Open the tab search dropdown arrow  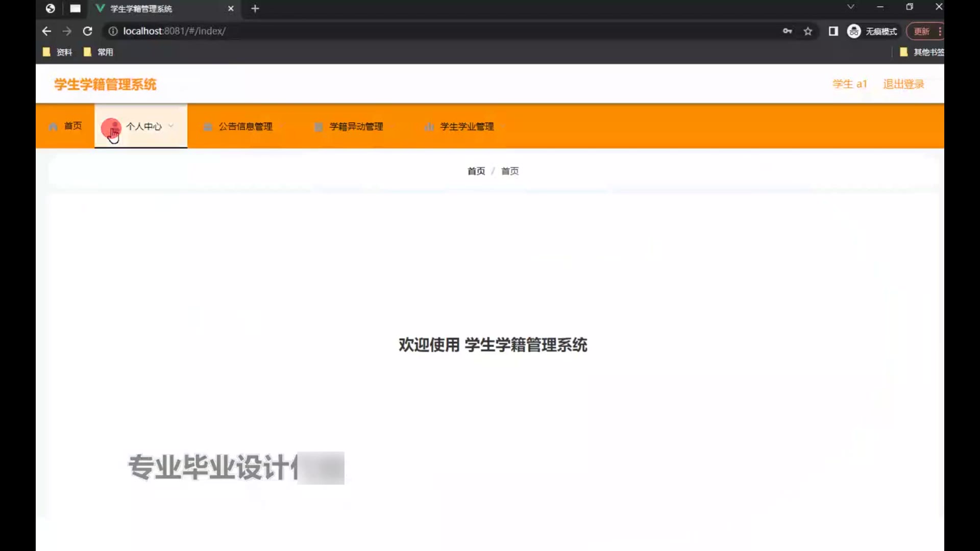pyautogui.click(x=850, y=7)
